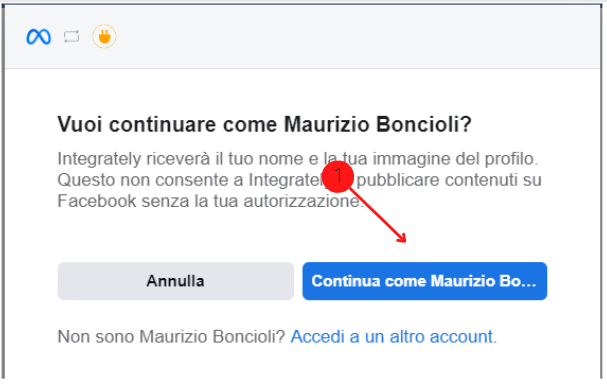Click the word 'Facebook' in the description
Image resolution: width=607 pixels, height=385 pixels.
97,201
